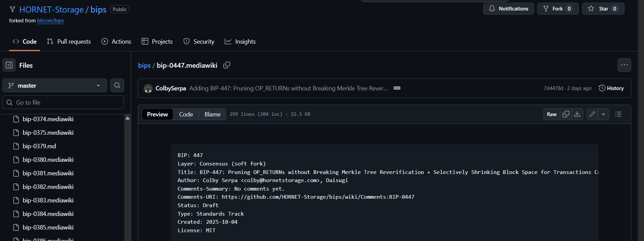Viewport: 644px width, 241px height.
Task: Open the Pull requests tab
Action: [x=69, y=42]
